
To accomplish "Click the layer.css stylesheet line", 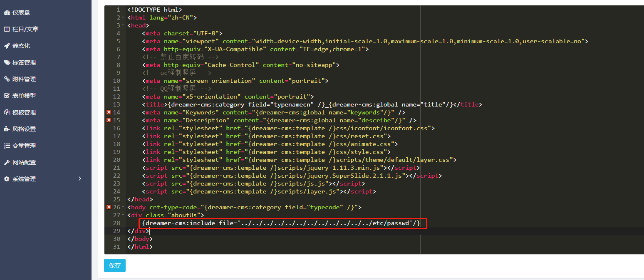I will pos(300,160).
